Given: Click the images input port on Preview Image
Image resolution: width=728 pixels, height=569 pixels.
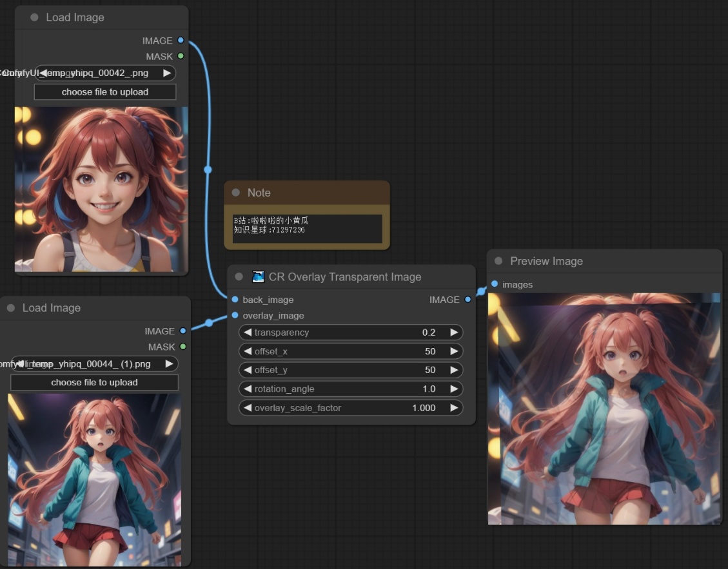Looking at the screenshot, I should click(495, 284).
